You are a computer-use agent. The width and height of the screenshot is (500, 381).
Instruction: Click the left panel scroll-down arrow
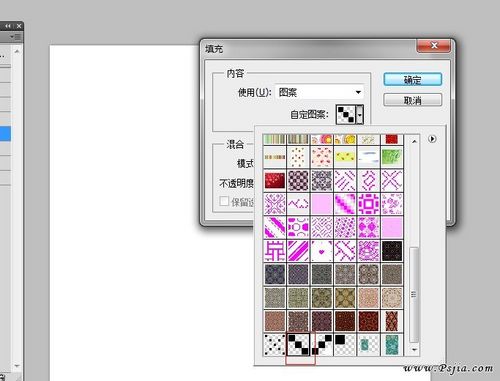click(17, 366)
